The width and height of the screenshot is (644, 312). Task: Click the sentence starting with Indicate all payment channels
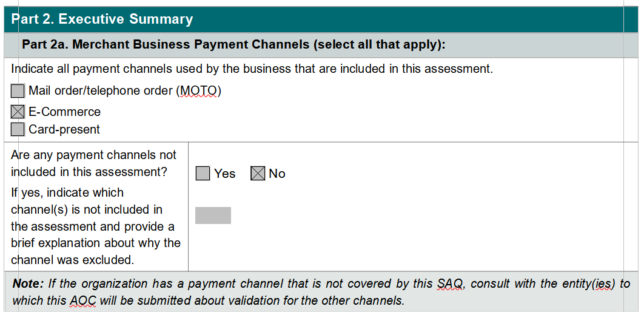(252, 69)
